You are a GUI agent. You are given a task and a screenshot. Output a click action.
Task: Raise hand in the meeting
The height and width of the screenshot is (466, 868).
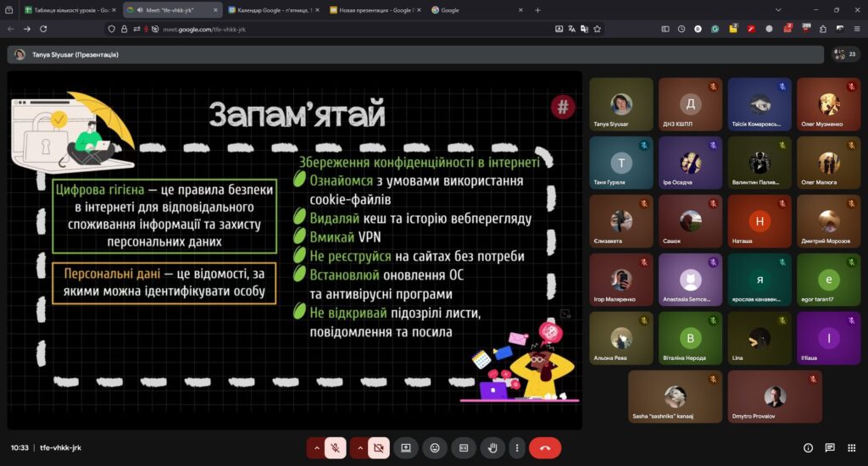coord(492,447)
